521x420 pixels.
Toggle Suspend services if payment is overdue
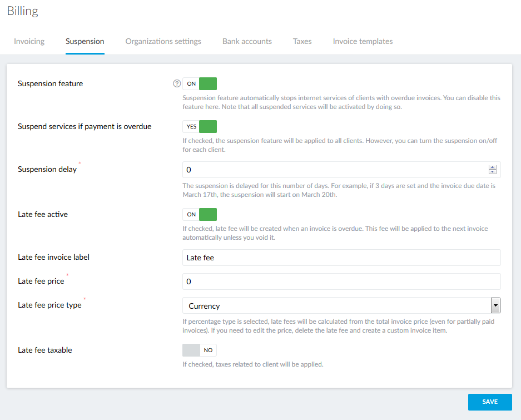tap(200, 127)
